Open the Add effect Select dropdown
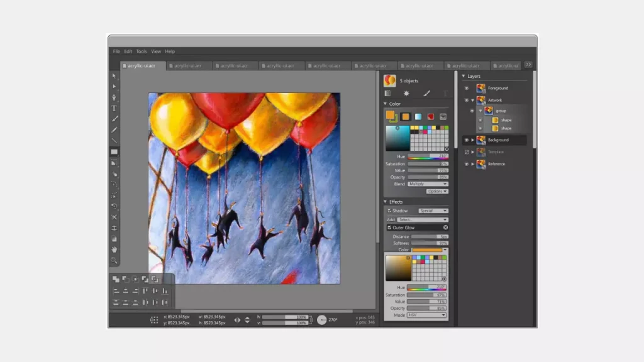The image size is (644, 362). [x=422, y=219]
